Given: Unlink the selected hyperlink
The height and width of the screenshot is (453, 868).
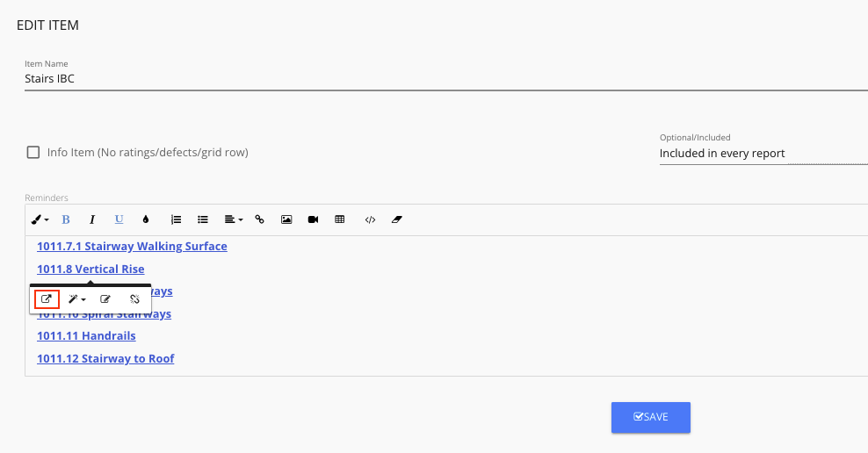Looking at the screenshot, I should coord(134,299).
